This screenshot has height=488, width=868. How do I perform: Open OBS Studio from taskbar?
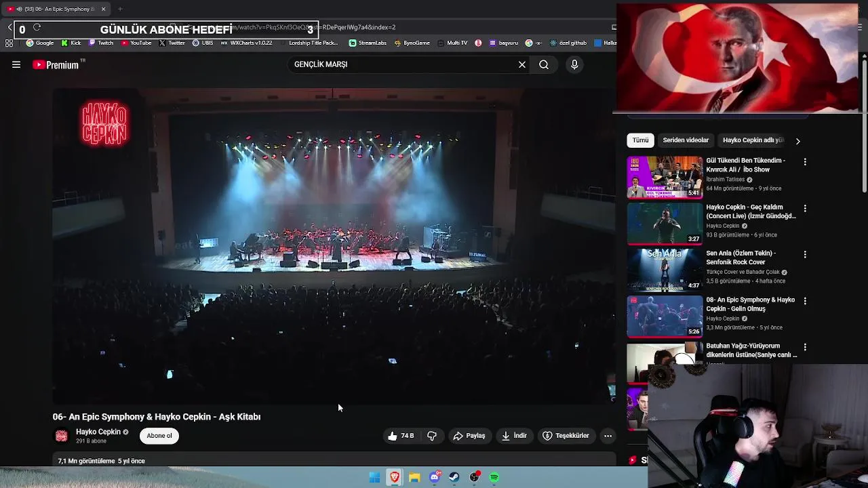[475, 478]
